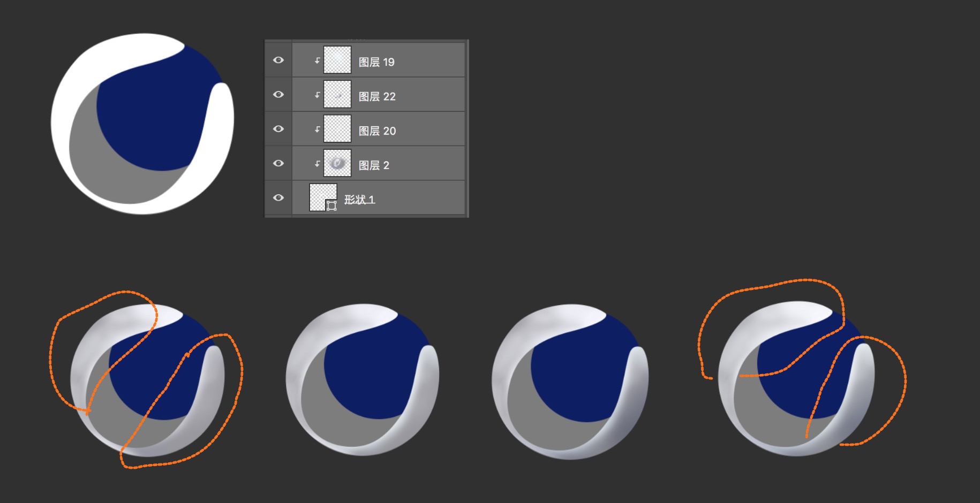Select the 图层 19 layer thumbnail
Image resolution: width=980 pixels, height=503 pixels.
pyautogui.click(x=337, y=60)
